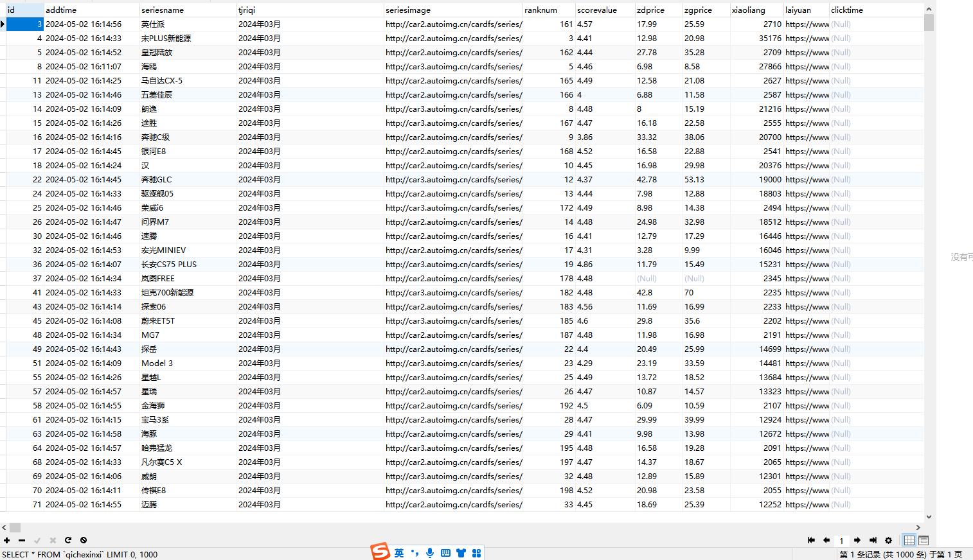Screen dimensions: 973x560
Task: Select the cell 坦克700新能源
Action: click(x=188, y=293)
